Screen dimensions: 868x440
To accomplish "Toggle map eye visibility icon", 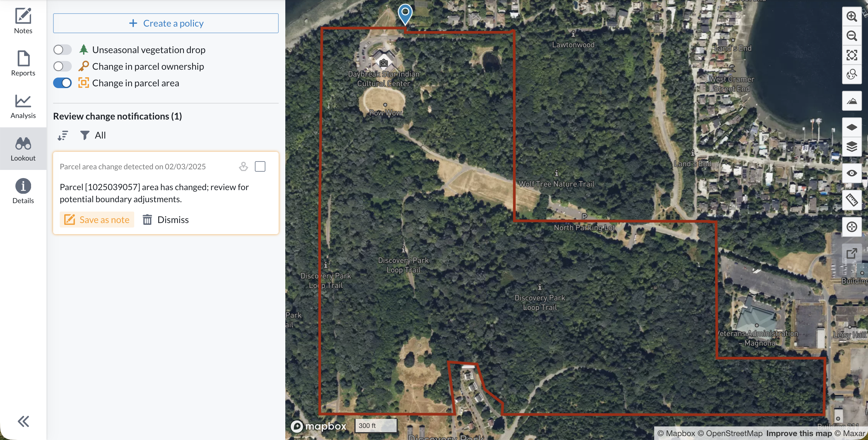I will pos(851,173).
